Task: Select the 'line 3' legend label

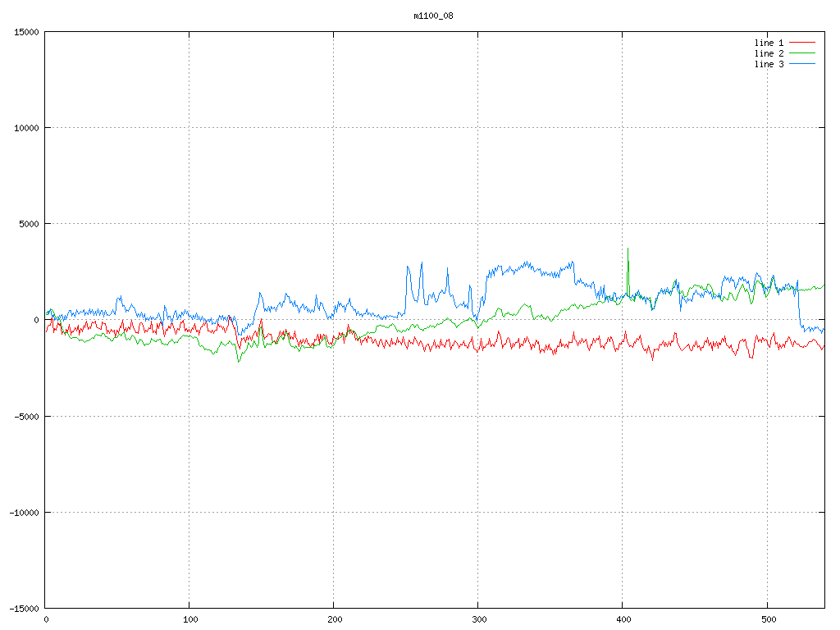Action: pos(769,64)
